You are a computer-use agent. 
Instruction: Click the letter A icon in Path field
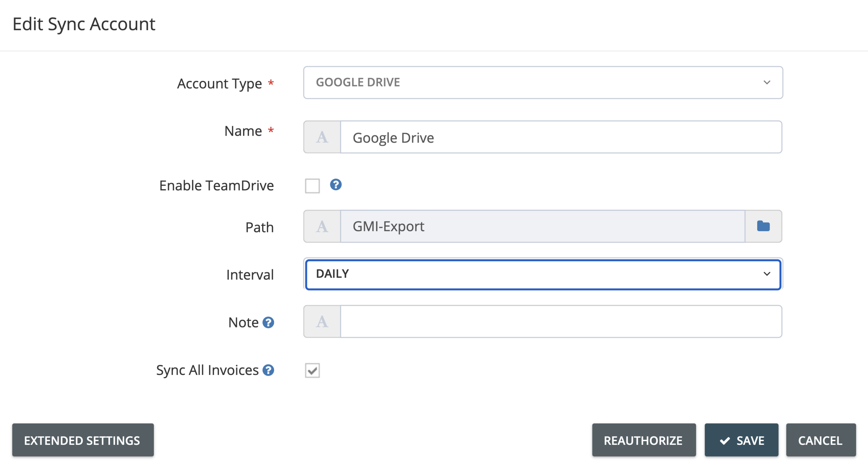[322, 226]
